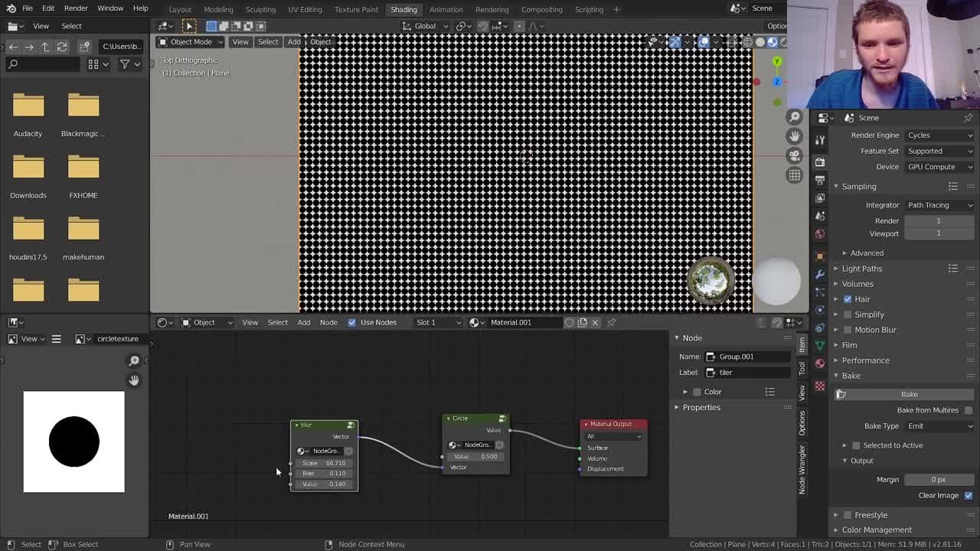Viewport: 980px width, 551px height.
Task: Disable the Hair checkbox under Light Paths
Action: [x=850, y=298]
